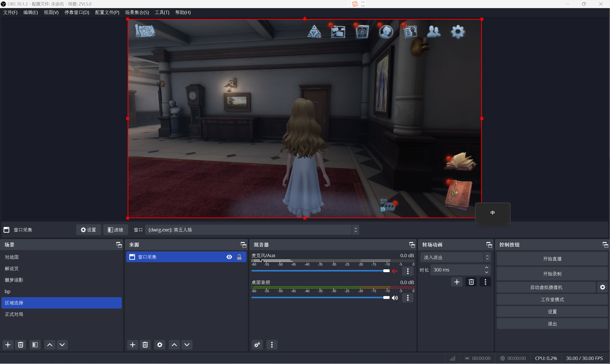The height and width of the screenshot is (364, 610).
Task: Open advanced audio properties gears icon
Action: tap(257, 345)
